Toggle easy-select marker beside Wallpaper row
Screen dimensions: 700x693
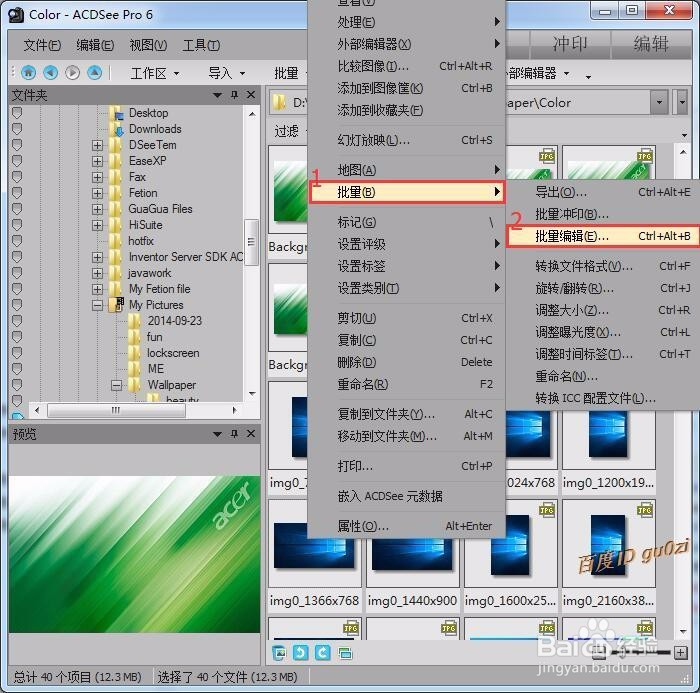click(x=17, y=384)
